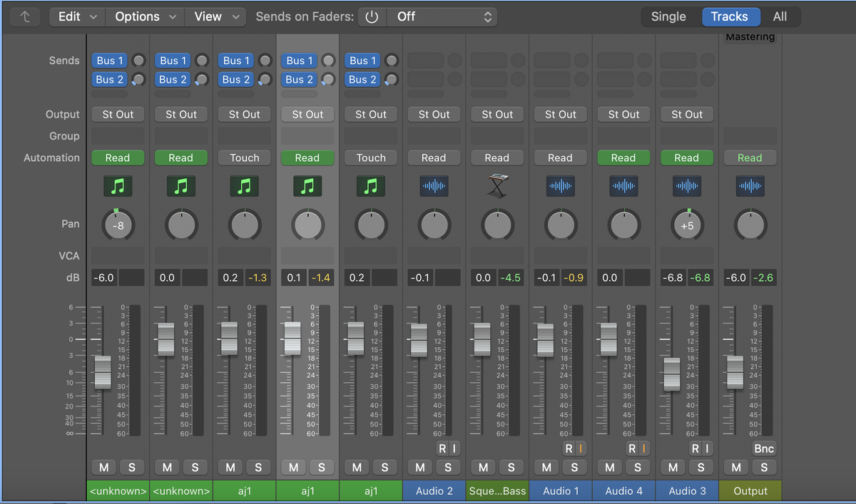Click the -0.9 peak level on Audio 1
This screenshot has height=504, width=856.
click(x=574, y=277)
